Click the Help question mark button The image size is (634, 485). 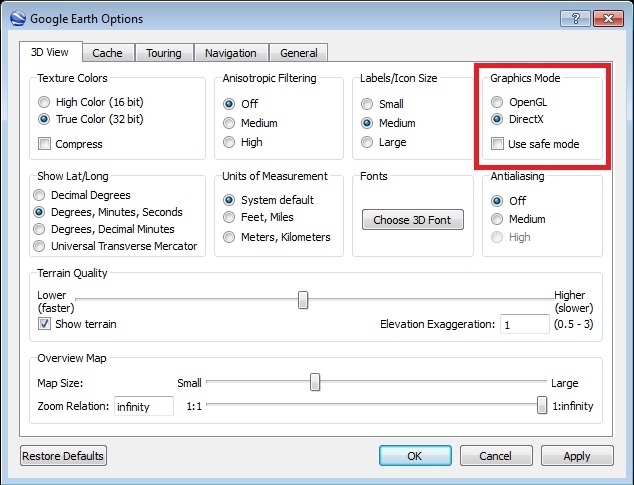click(575, 18)
